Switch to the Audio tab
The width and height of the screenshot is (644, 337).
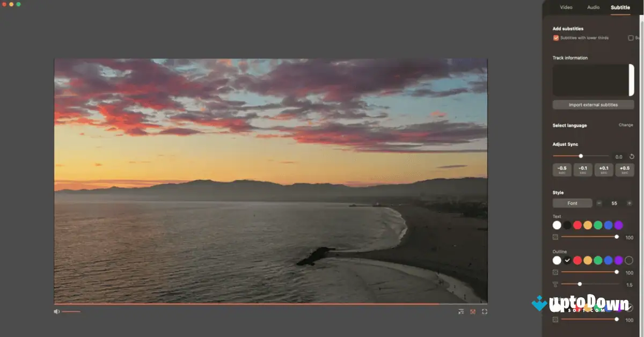click(x=593, y=8)
